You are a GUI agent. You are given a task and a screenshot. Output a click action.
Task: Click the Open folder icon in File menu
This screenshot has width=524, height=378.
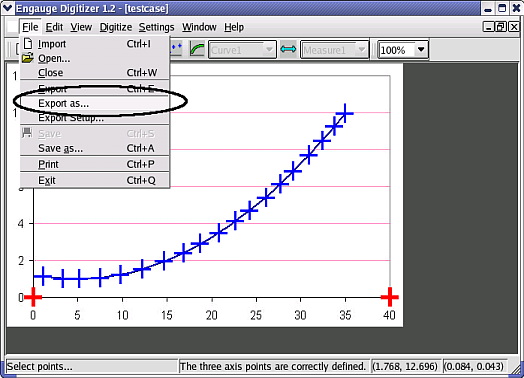28,58
